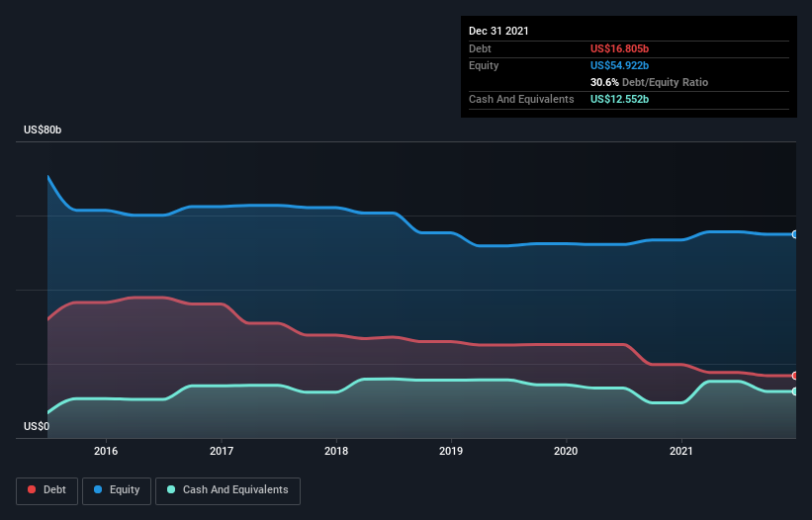
Task: Click the blue Equity endpoint marker
Action: coord(795,234)
